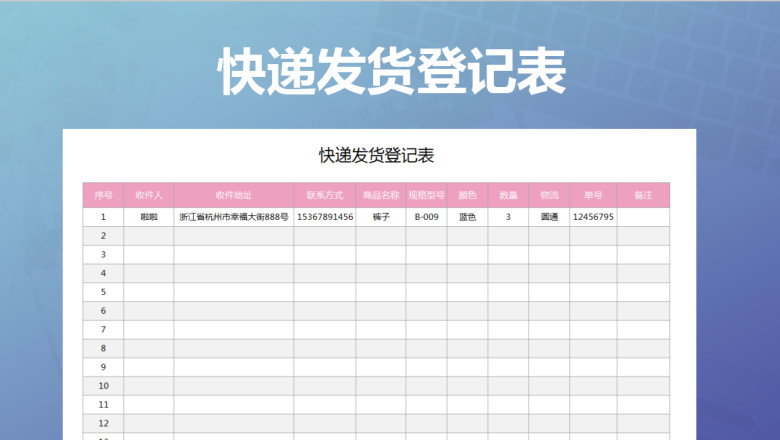
Task: Click the 规格型号 column header
Action: [426, 195]
